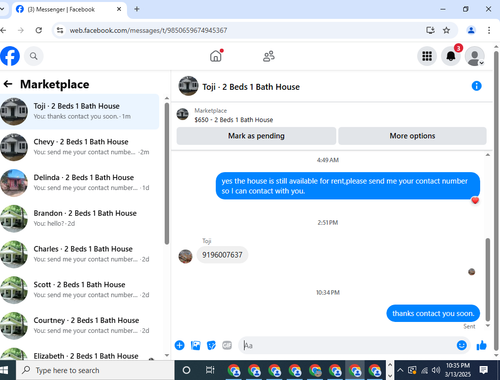500x380 pixels.
Task: Click the plus icon for more actions
Action: pyautogui.click(x=179, y=345)
